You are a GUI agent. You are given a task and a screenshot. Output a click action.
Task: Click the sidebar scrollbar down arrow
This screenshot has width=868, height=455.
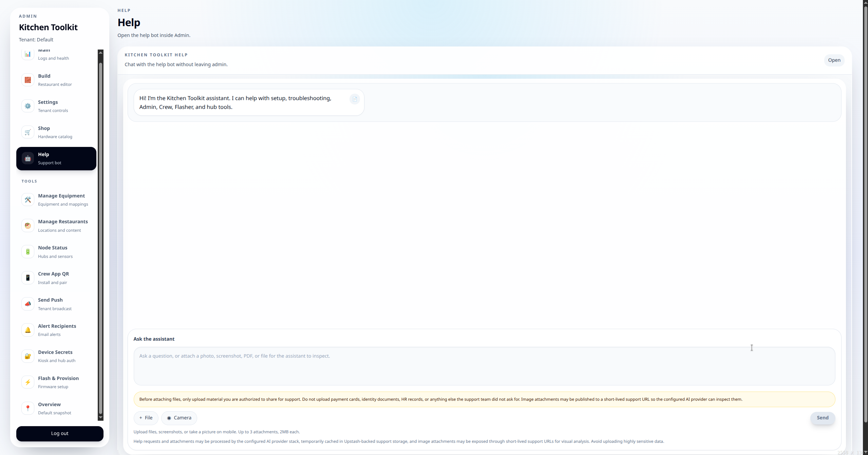tap(100, 417)
